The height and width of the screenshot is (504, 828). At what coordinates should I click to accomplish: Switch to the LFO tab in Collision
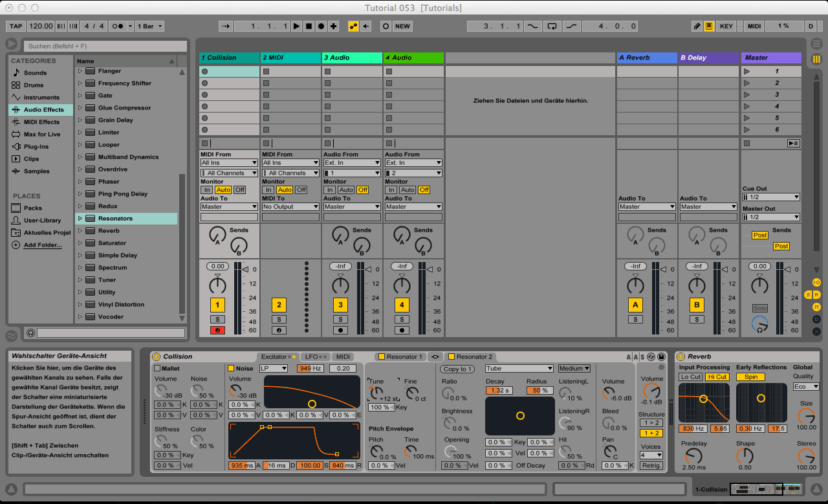click(x=316, y=356)
